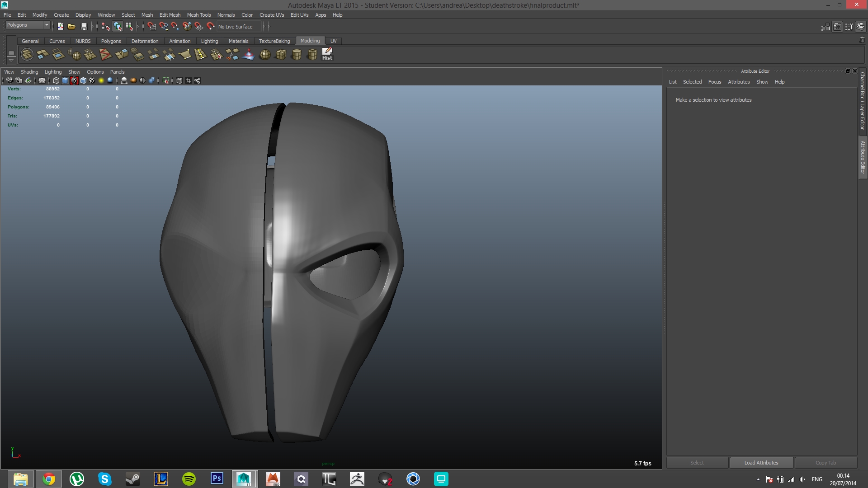Image resolution: width=868 pixels, height=488 pixels.
Task: Enable snap to points magnet
Action: (x=175, y=27)
